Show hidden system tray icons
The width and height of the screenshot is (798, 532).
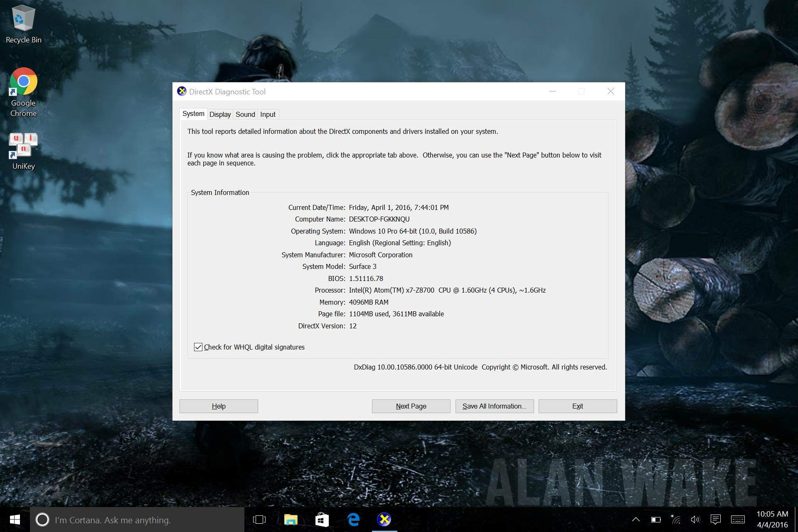636,520
